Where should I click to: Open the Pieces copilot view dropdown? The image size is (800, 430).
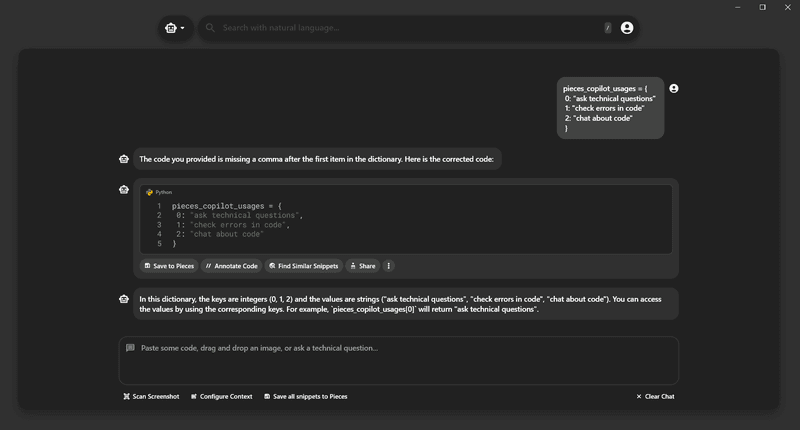click(x=175, y=28)
